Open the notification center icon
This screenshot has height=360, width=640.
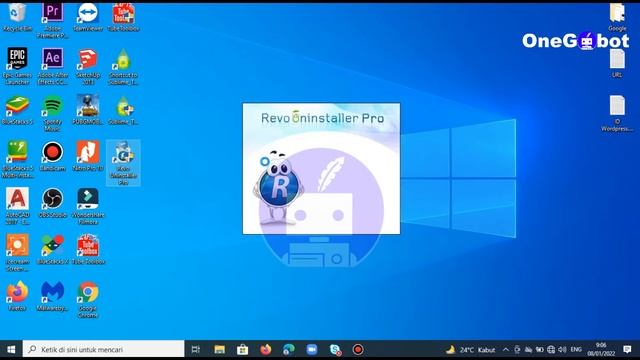pos(627,349)
